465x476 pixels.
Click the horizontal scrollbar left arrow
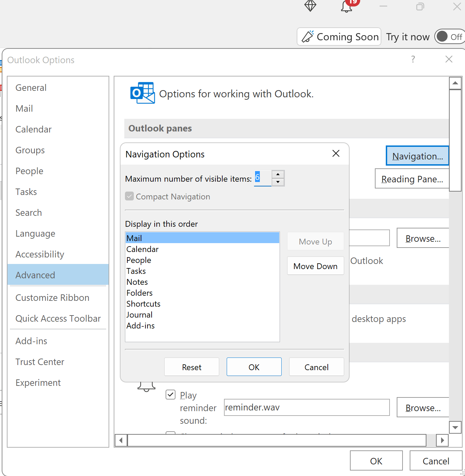[121, 440]
